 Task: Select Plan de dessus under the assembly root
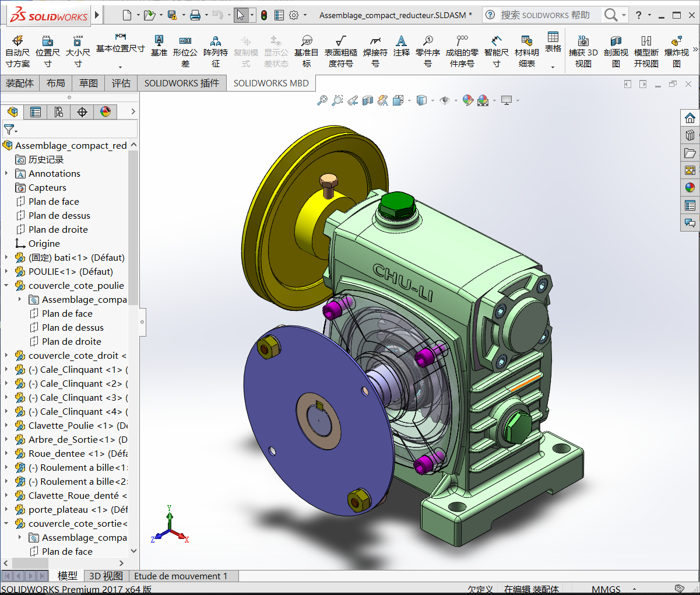[x=59, y=215]
